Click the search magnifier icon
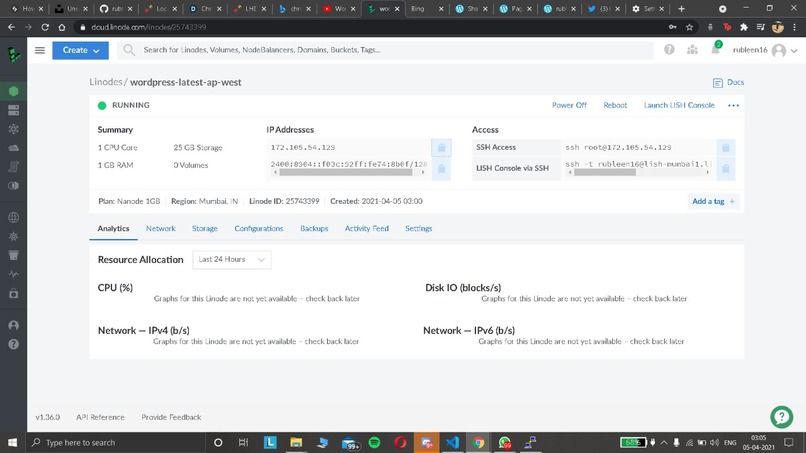 (x=129, y=50)
